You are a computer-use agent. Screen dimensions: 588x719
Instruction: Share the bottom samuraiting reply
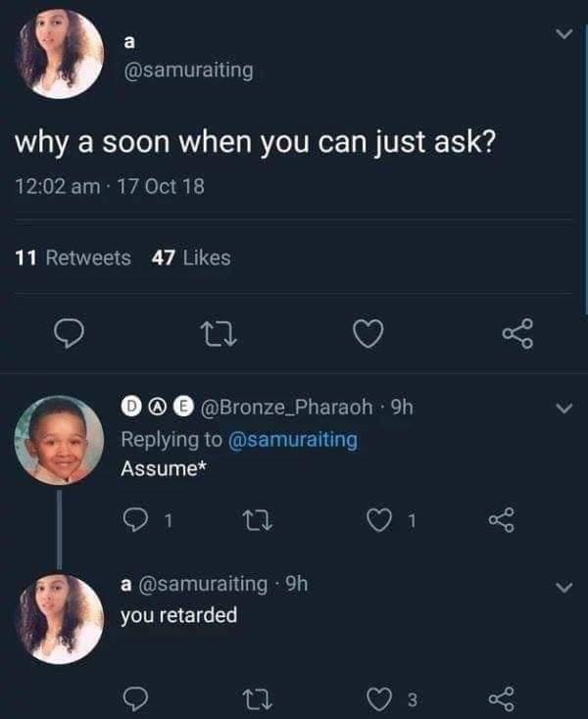[x=501, y=698]
